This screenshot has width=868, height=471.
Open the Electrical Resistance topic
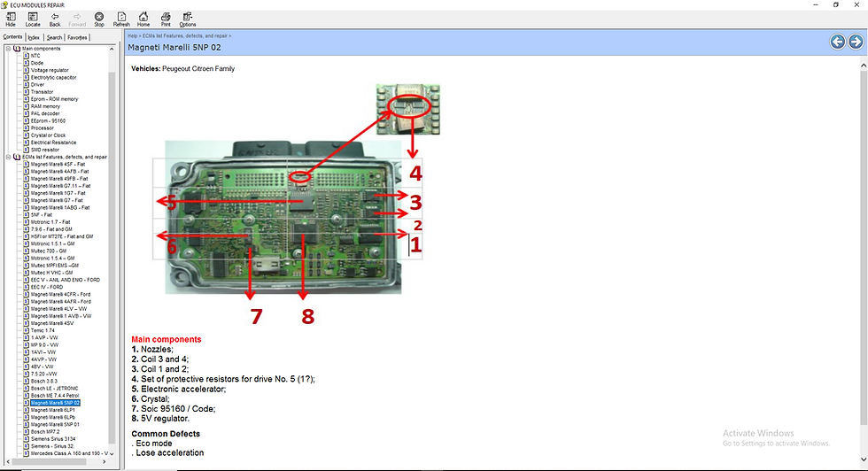click(x=54, y=143)
